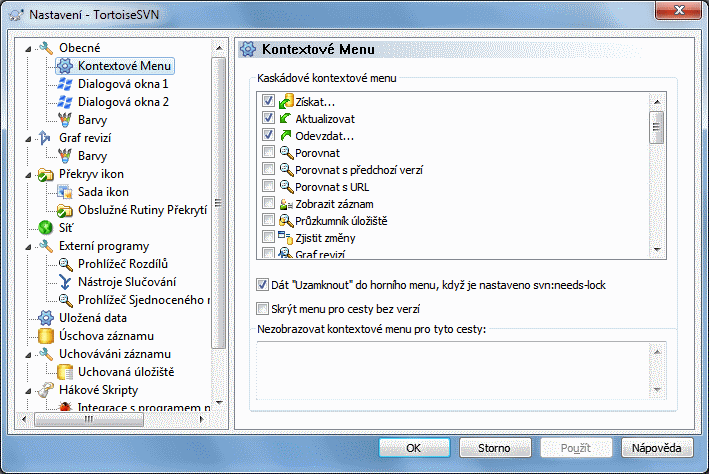Check the Zobrazit záznam checkbox
The image size is (709, 474).
click(x=268, y=203)
